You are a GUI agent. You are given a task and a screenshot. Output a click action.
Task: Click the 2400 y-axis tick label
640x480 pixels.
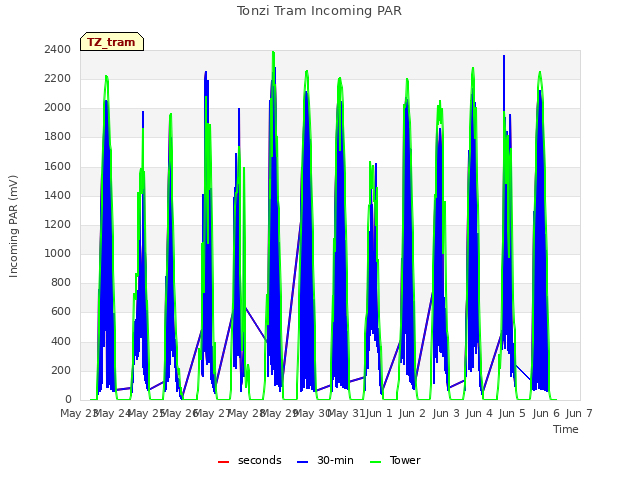pos(58,49)
